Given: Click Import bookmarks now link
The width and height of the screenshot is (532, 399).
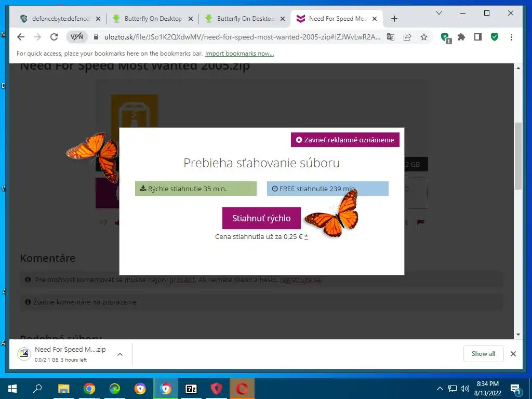Looking at the screenshot, I should tap(240, 54).
